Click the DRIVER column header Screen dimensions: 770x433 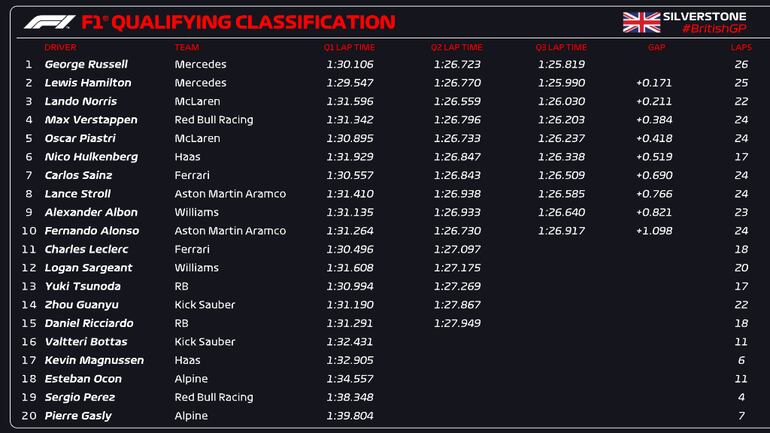pos(60,47)
